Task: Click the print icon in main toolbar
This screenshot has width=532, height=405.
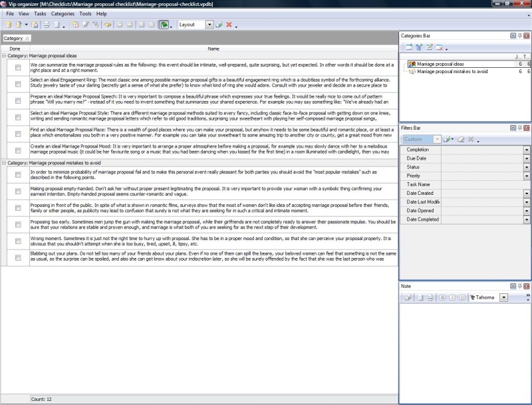Action: (x=47, y=25)
